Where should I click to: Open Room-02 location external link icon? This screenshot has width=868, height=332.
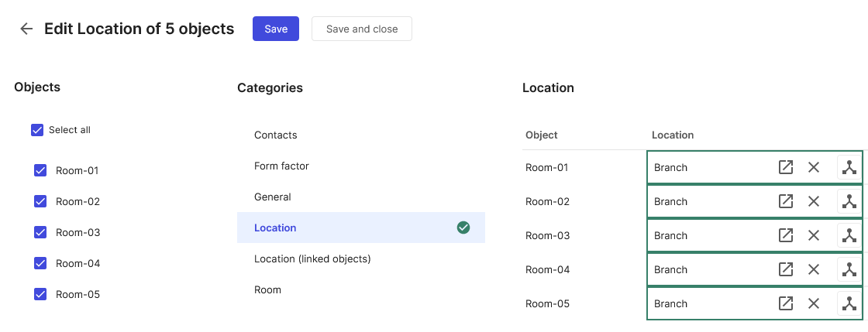(786, 202)
